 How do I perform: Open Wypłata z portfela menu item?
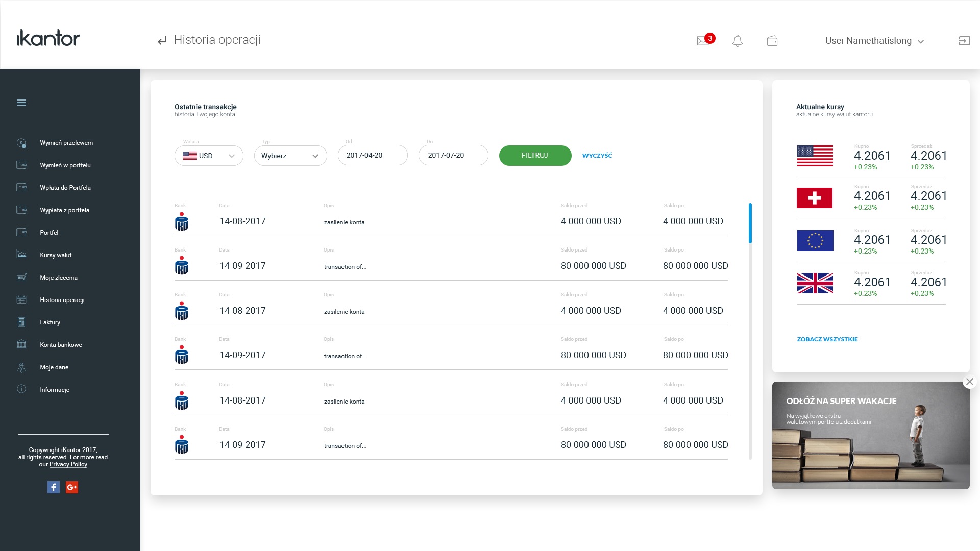pos(64,210)
